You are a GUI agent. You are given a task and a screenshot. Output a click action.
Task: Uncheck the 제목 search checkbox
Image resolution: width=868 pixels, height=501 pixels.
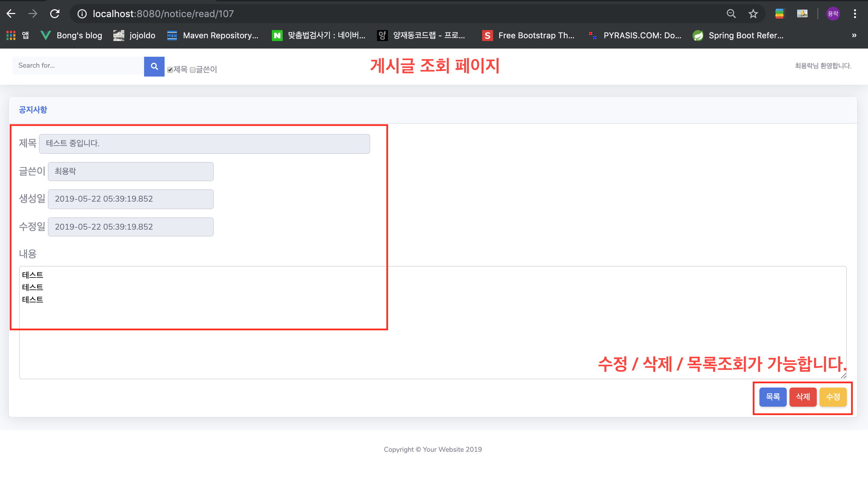170,70
